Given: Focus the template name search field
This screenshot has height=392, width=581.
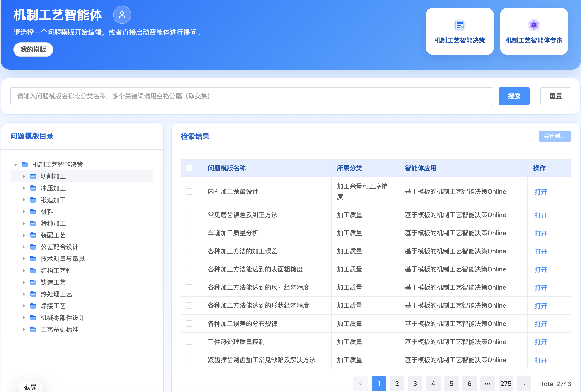Looking at the screenshot, I should (252, 96).
